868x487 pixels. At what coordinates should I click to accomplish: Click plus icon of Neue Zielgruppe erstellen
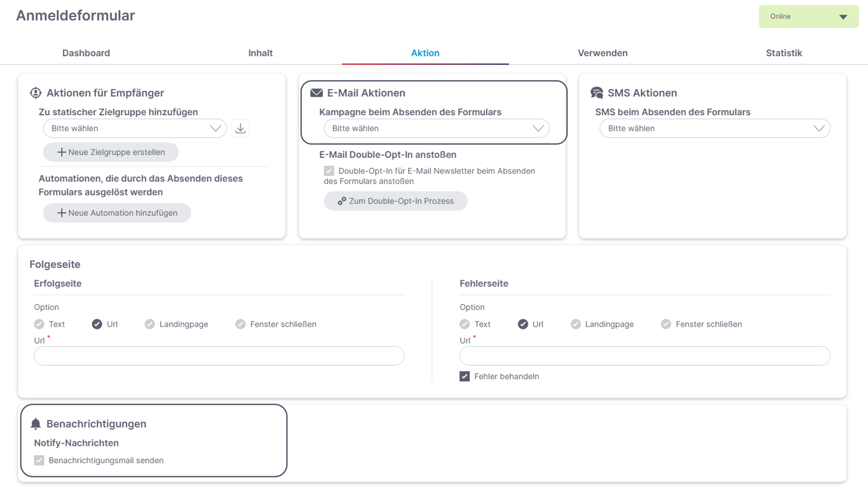pos(61,152)
